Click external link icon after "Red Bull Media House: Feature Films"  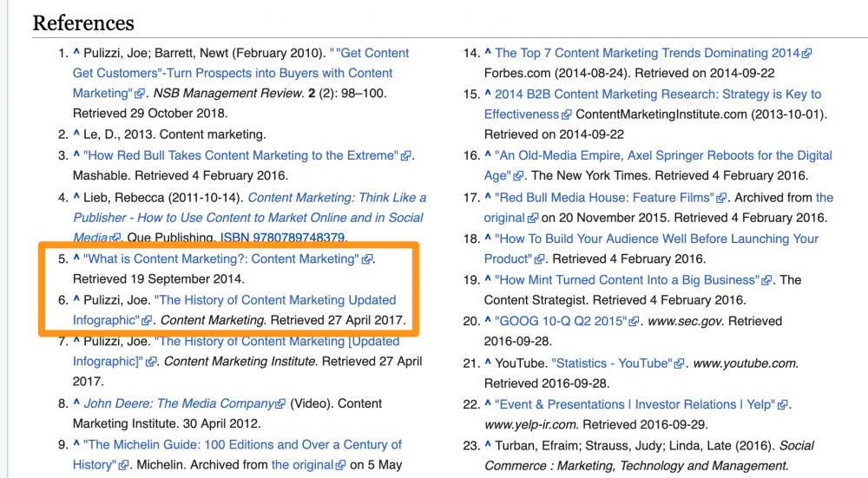(x=721, y=198)
